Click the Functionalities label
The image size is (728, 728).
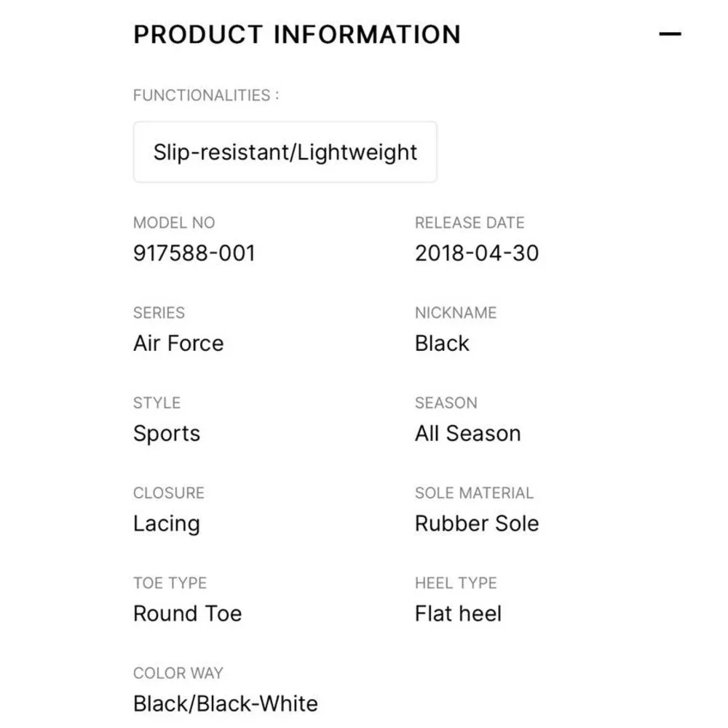[x=206, y=95]
